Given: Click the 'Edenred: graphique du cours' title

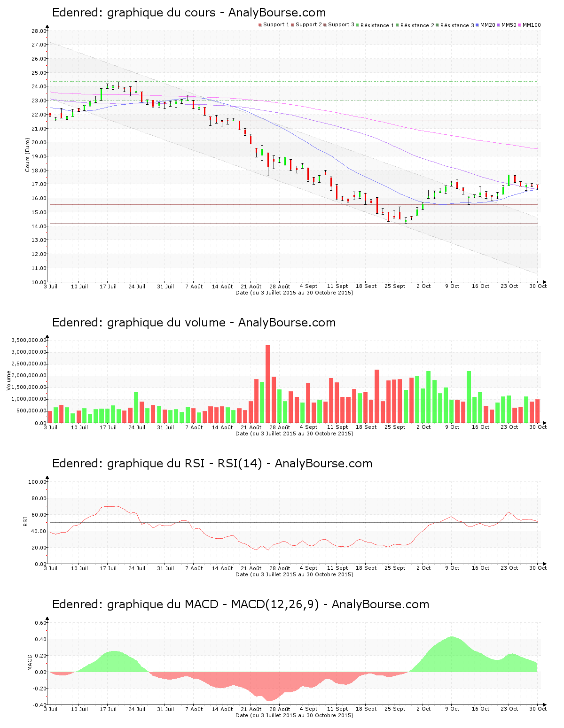Looking at the screenshot, I should tap(189, 13).
